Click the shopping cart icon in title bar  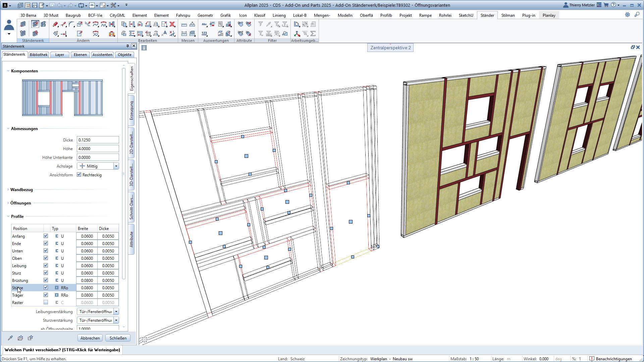[606, 5]
